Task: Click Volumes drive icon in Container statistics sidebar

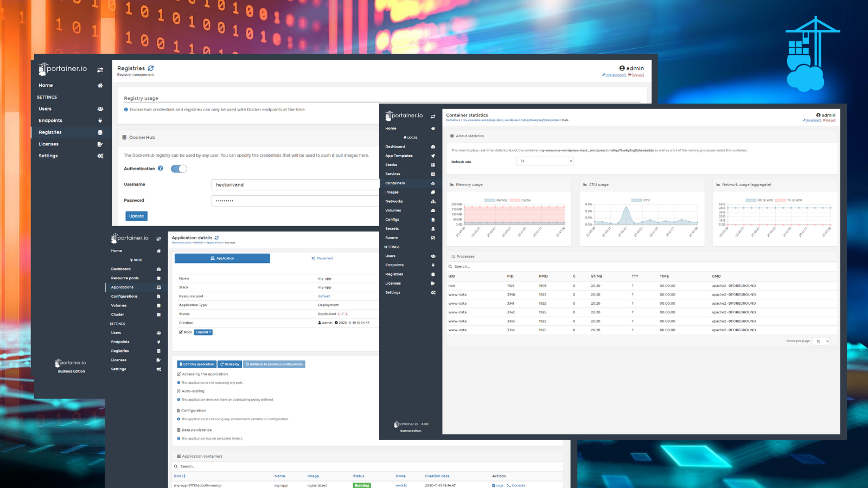Action: pos(433,210)
